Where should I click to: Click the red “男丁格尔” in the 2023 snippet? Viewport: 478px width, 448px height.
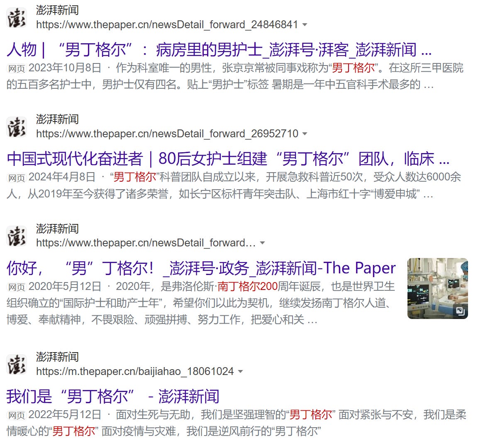354,68
